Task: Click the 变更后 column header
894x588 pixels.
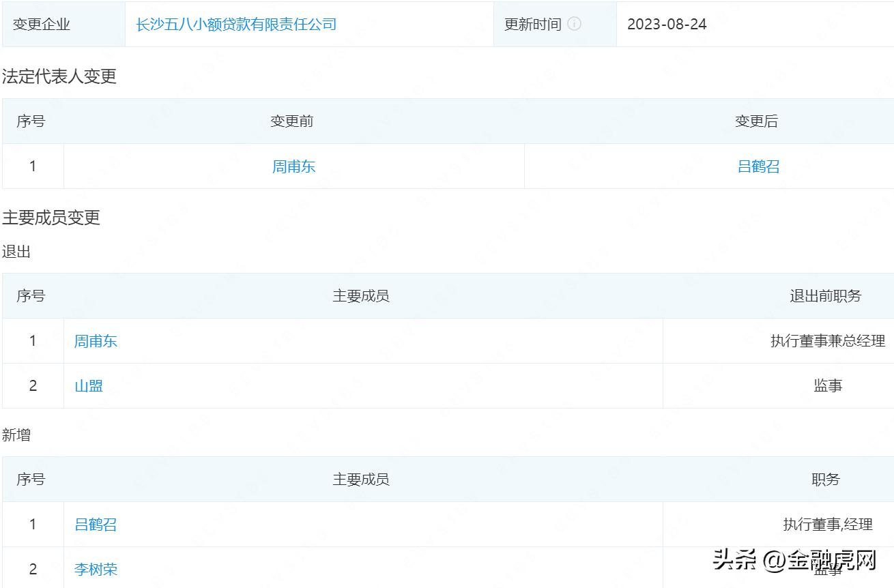Action: coord(756,121)
